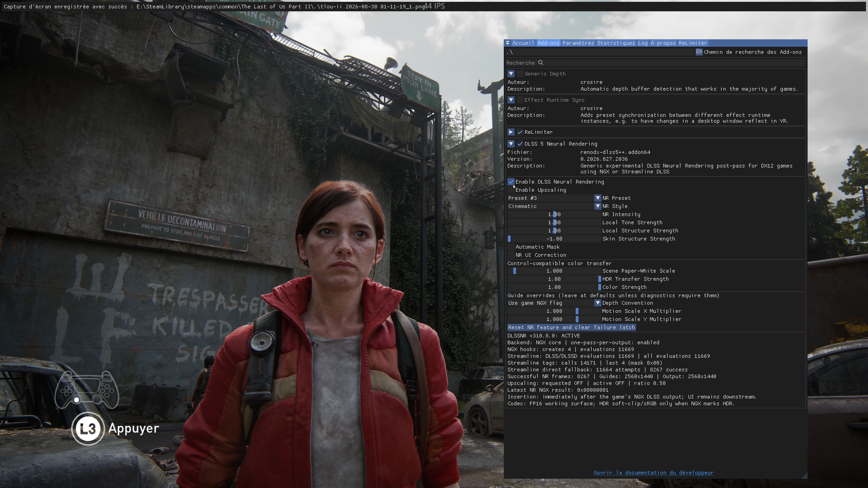The width and height of the screenshot is (868, 488).
Task: Uncheck Enable DLSS Neural Rendering
Action: pos(511,182)
